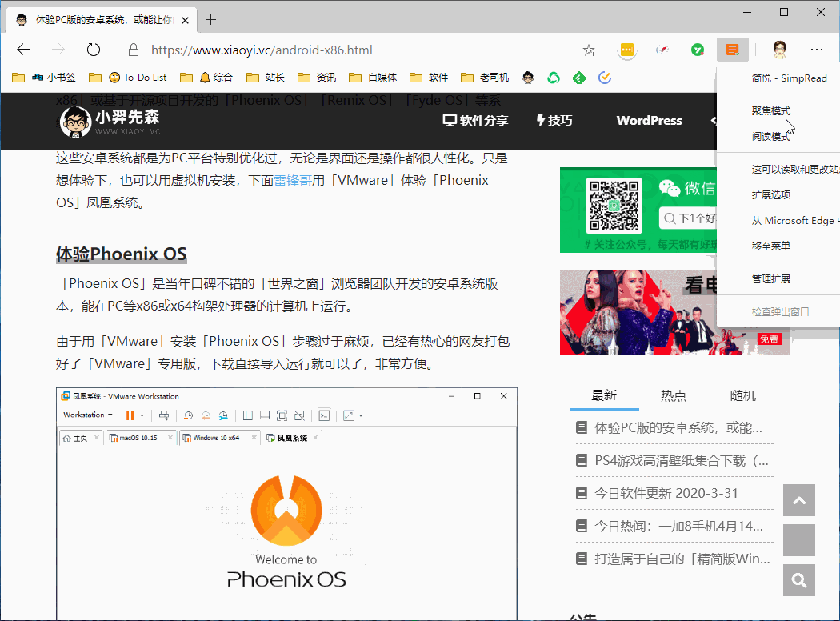
Task: Click the 雷锋哥 hyperlink in article
Action: (x=293, y=181)
